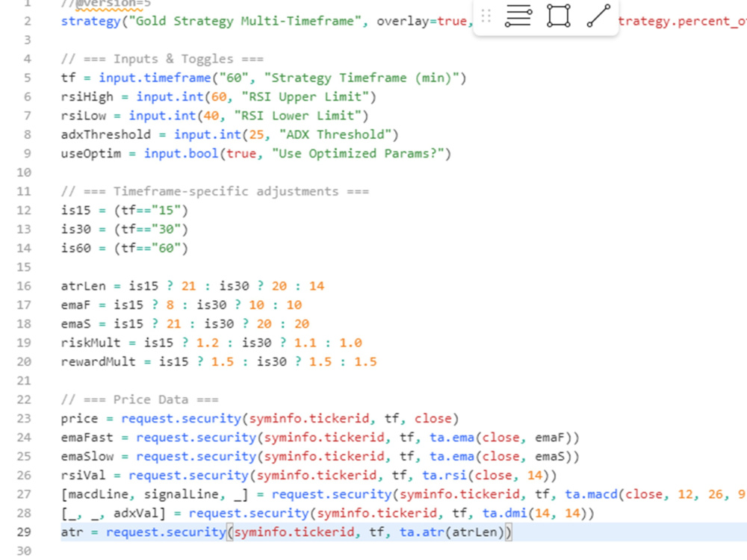747x560 pixels.
Task: Click the 'rsiLow' variable name
Action: 84,116
